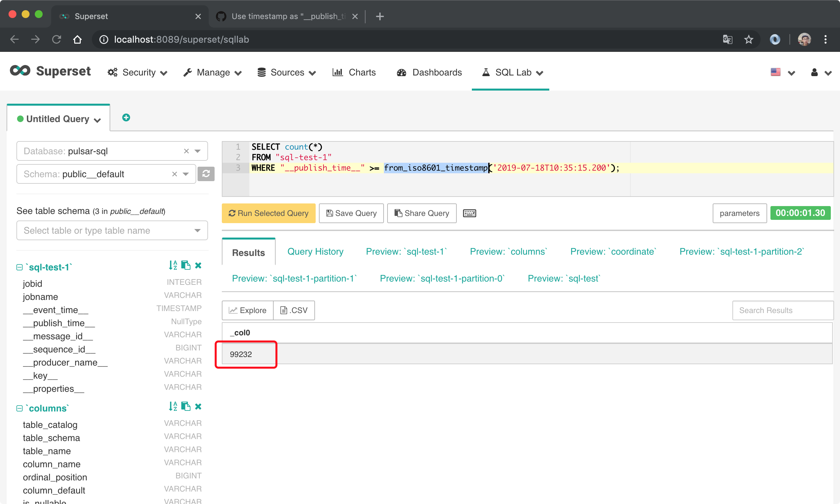This screenshot has height=504, width=840.
Task: Clear the pulsar-sql database selection
Action: click(x=186, y=151)
